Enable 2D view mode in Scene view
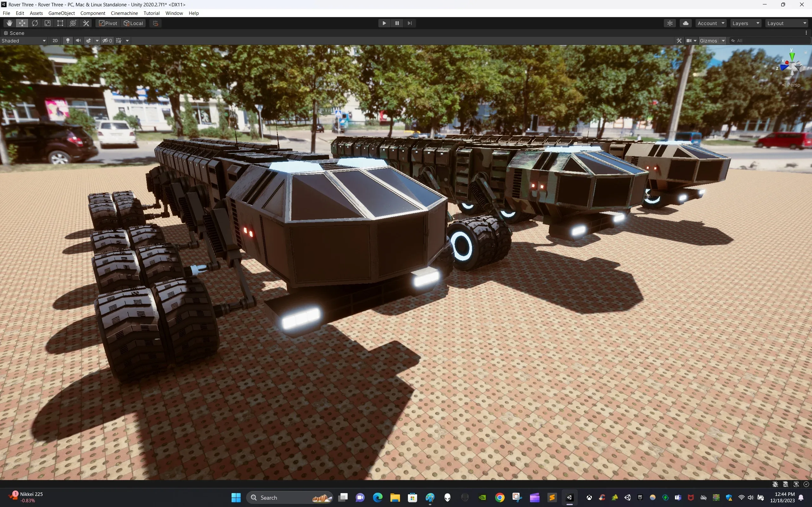The height and width of the screenshot is (507, 812). [55, 41]
